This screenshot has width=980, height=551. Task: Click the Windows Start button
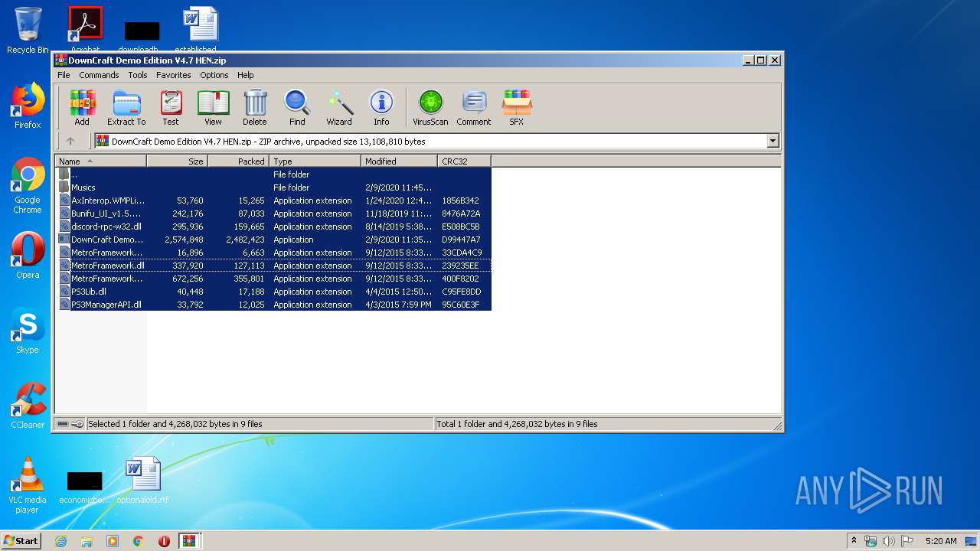pyautogui.click(x=21, y=540)
